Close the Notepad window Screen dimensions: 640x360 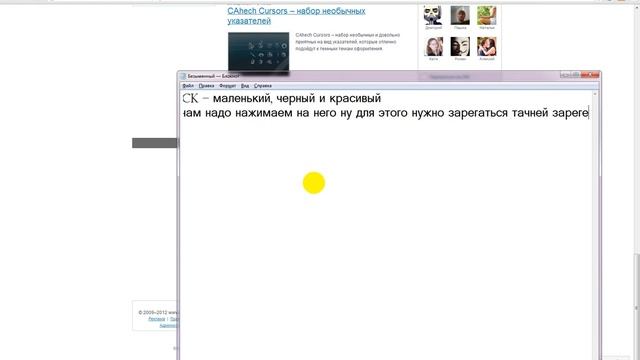point(590,75)
